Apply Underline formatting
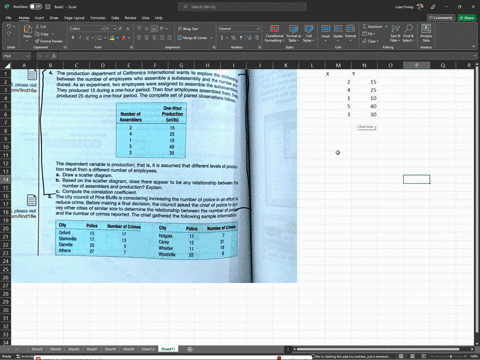Screen dimensions: 480x360 coord(87,38)
